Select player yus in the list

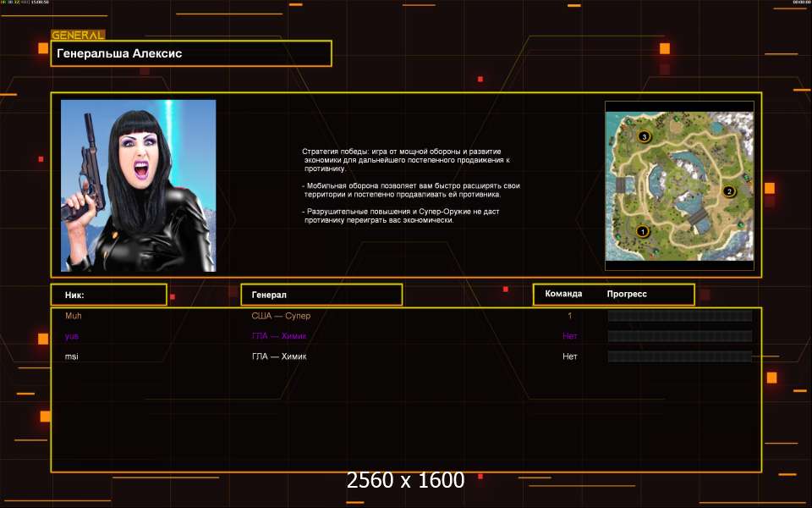tap(73, 336)
